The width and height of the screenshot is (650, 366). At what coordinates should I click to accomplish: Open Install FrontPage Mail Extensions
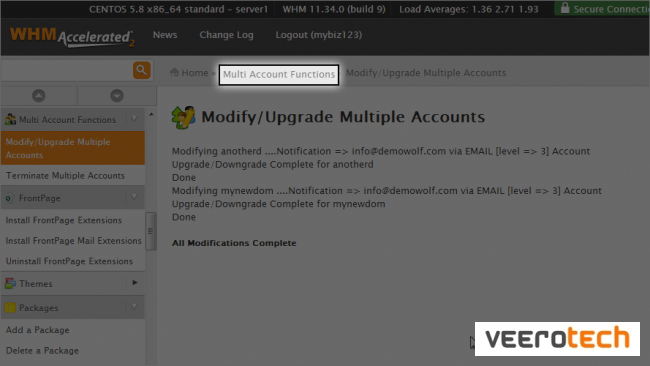click(x=73, y=240)
